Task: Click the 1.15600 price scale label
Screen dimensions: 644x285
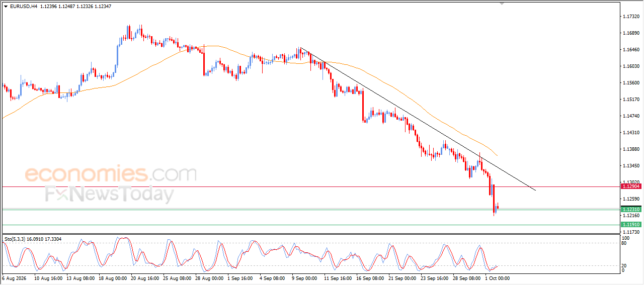Action: (631, 83)
